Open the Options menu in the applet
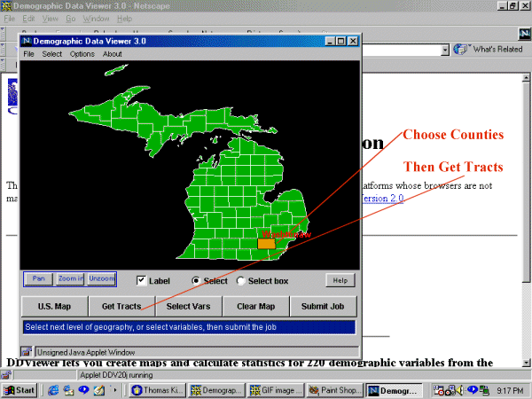 (82, 54)
